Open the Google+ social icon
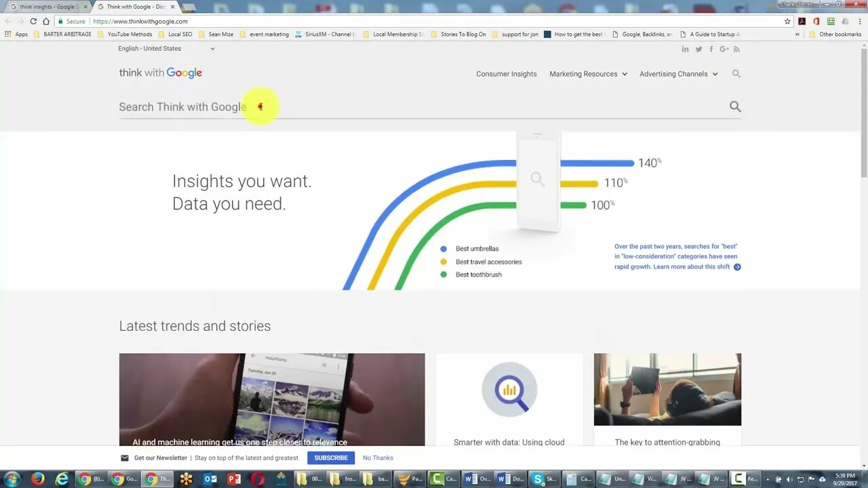 (x=724, y=49)
